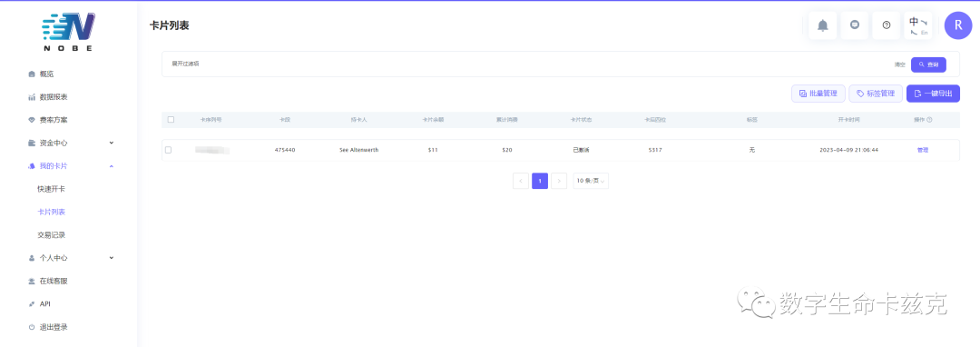This screenshot has height=347, width=980.
Task: Select 卡片列表 in sidebar
Action: coord(51,212)
